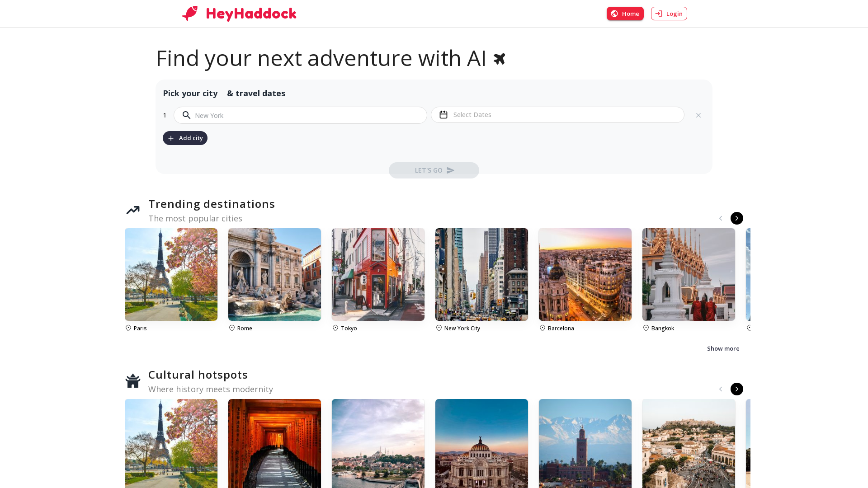Open the hilltop acropolis city photo

[x=689, y=443]
